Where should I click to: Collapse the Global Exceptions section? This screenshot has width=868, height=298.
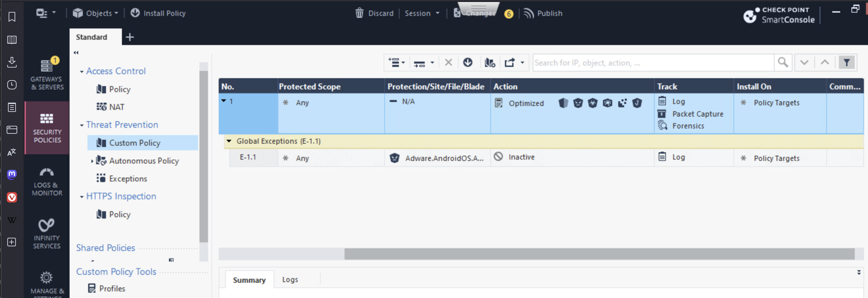click(229, 141)
